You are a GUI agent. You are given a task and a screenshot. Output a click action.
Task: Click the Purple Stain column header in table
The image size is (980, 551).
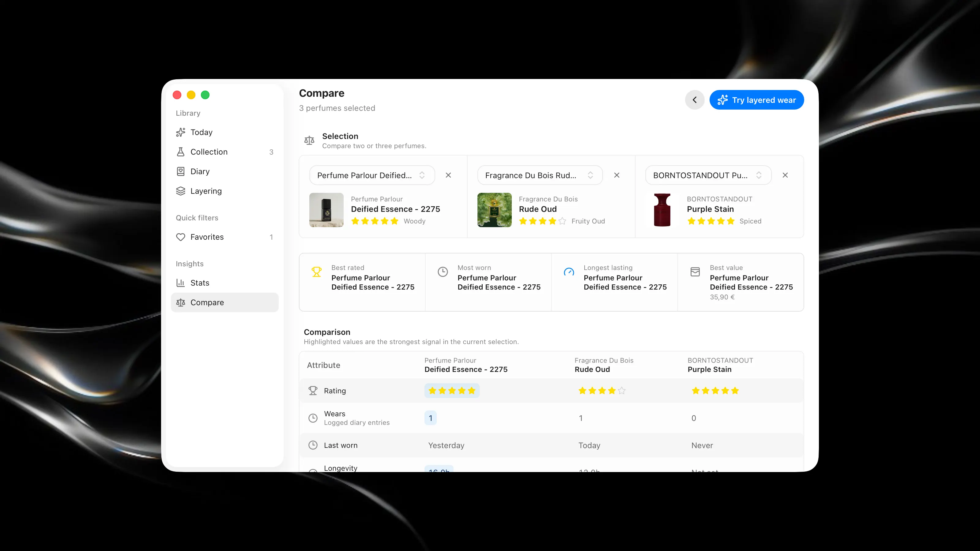point(720,365)
